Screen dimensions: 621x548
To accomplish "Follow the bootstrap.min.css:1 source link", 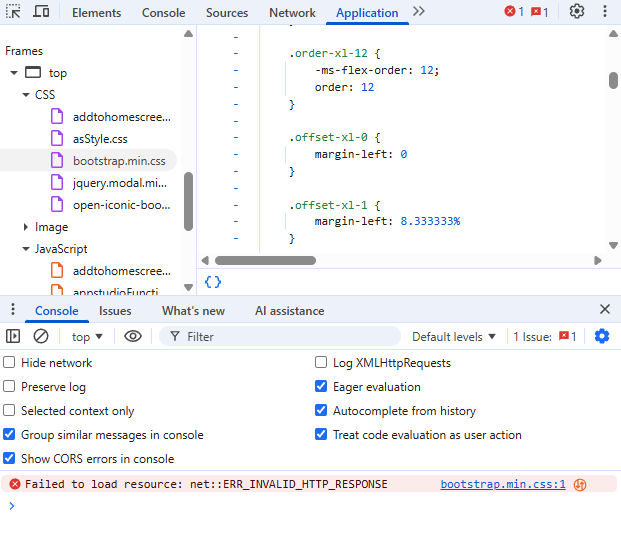I will point(503,484).
